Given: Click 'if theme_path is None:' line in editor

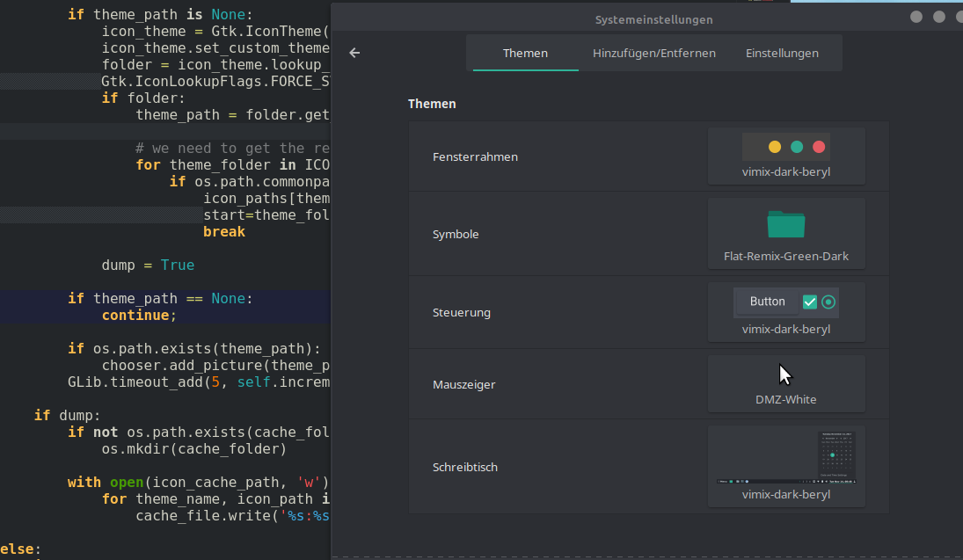Looking at the screenshot, I should (x=160, y=14).
